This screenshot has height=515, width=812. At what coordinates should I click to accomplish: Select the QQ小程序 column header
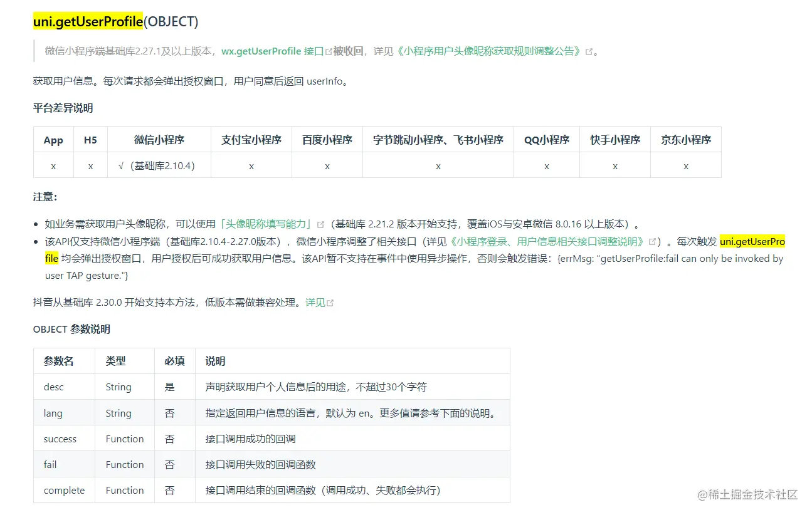coord(547,140)
